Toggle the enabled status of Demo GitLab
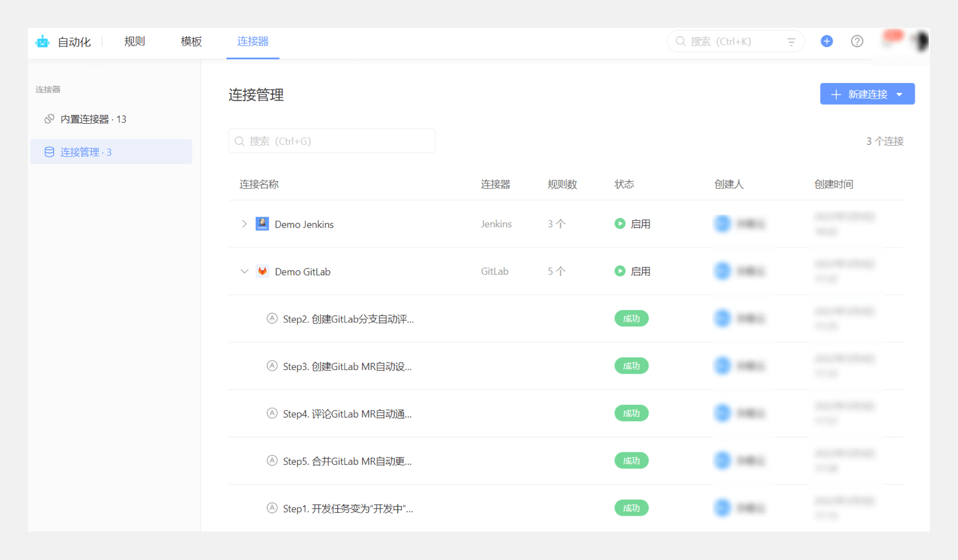This screenshot has width=958, height=560. [x=620, y=271]
